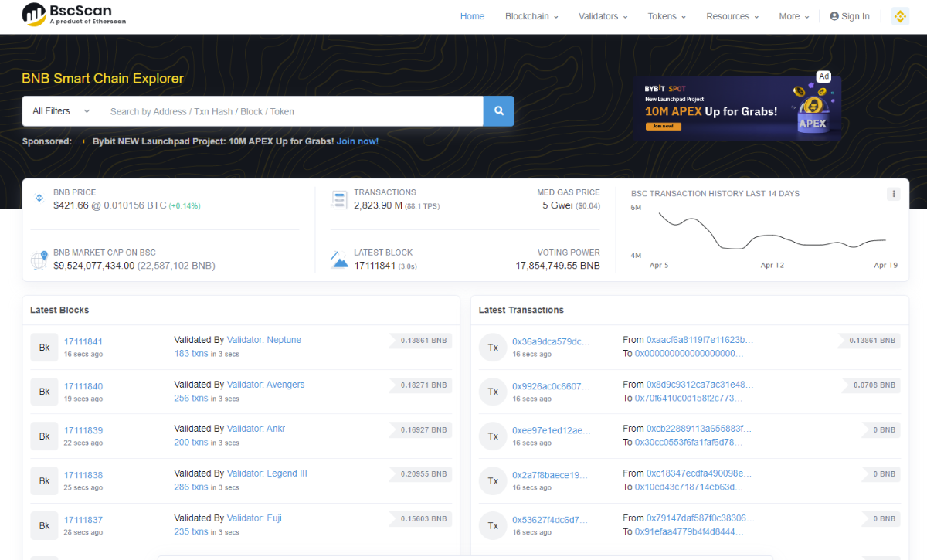Open transaction 0x36a9dca579dc...

[x=551, y=341]
